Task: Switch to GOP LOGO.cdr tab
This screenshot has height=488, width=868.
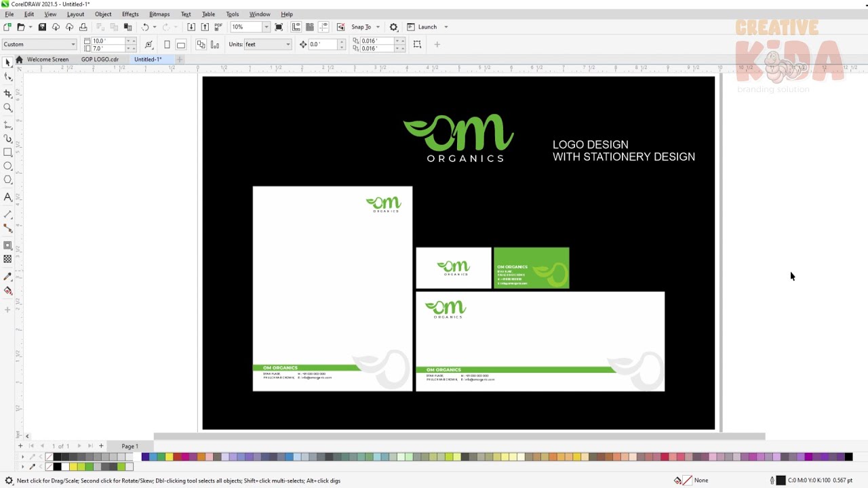Action: pos(100,60)
